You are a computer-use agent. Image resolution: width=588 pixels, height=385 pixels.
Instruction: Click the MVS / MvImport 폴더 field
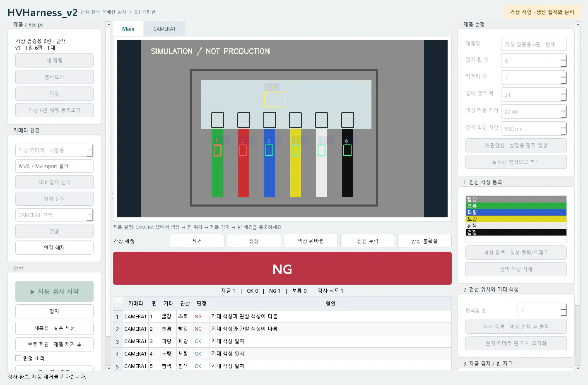click(x=54, y=166)
